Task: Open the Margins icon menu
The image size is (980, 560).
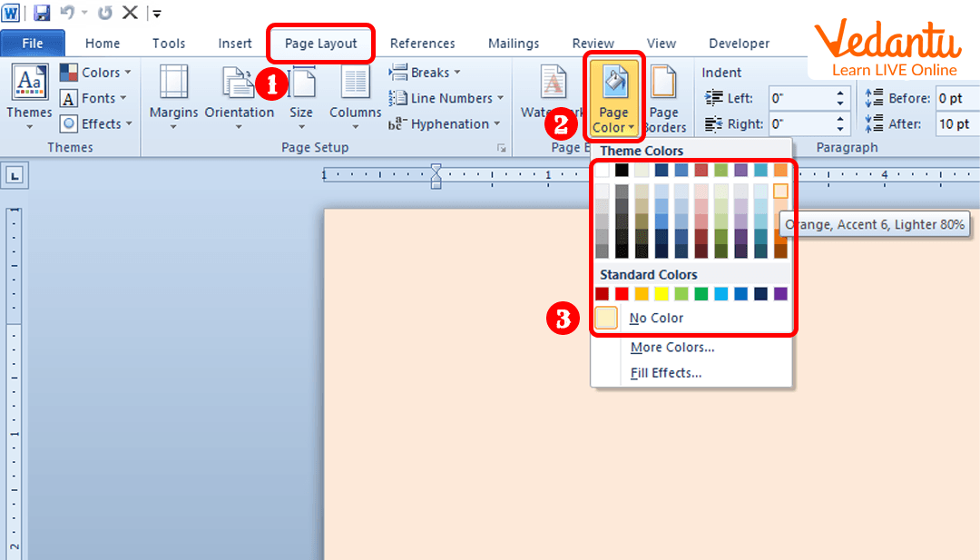Action: [x=173, y=84]
